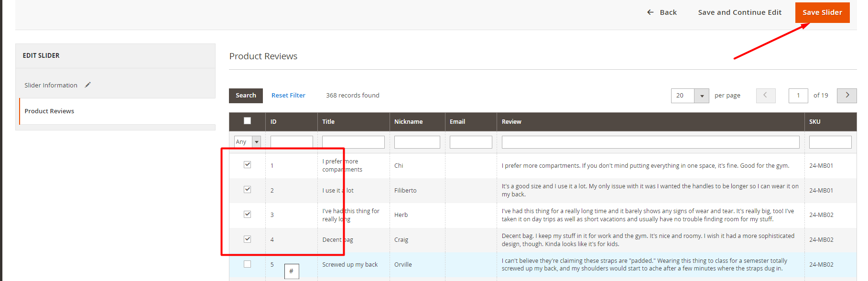The height and width of the screenshot is (281, 868).
Task: Uncheck the Decent bag review checkbox
Action: (x=247, y=239)
